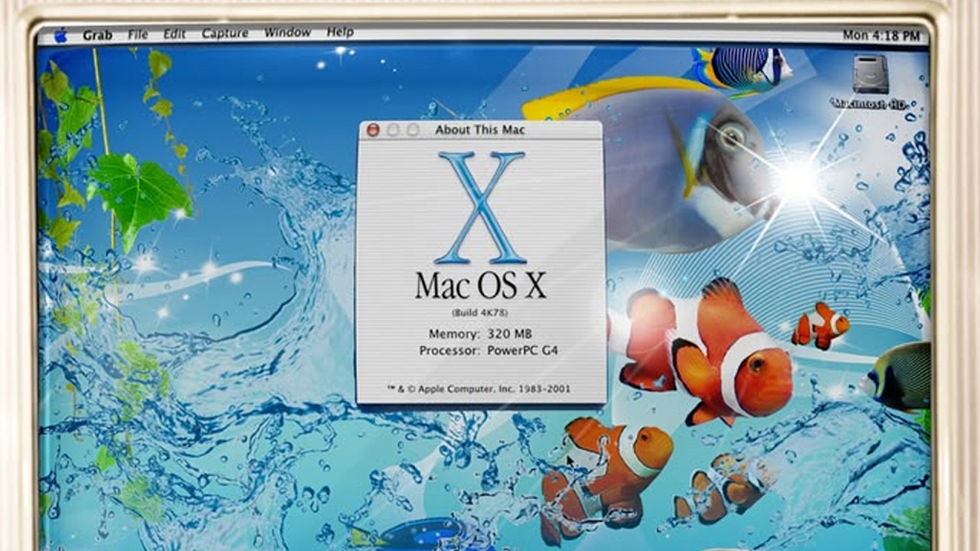Click the big blue X logo
This screenshot has width=980, height=551.
coord(481,207)
